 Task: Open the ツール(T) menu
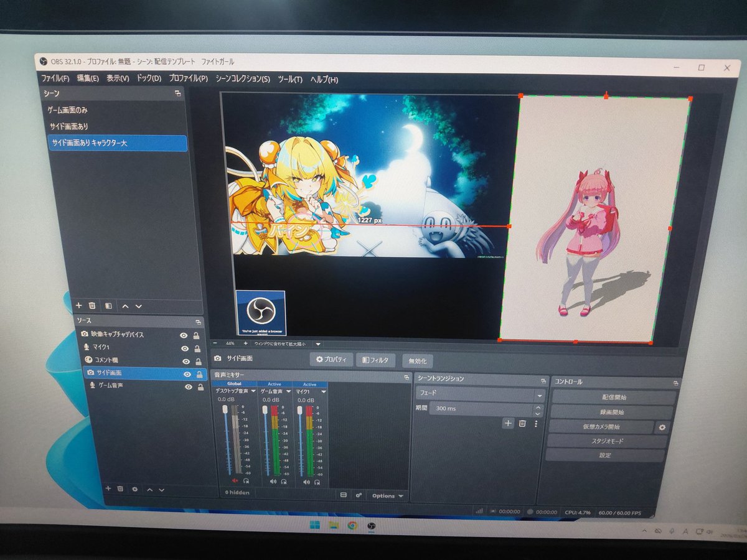click(289, 80)
